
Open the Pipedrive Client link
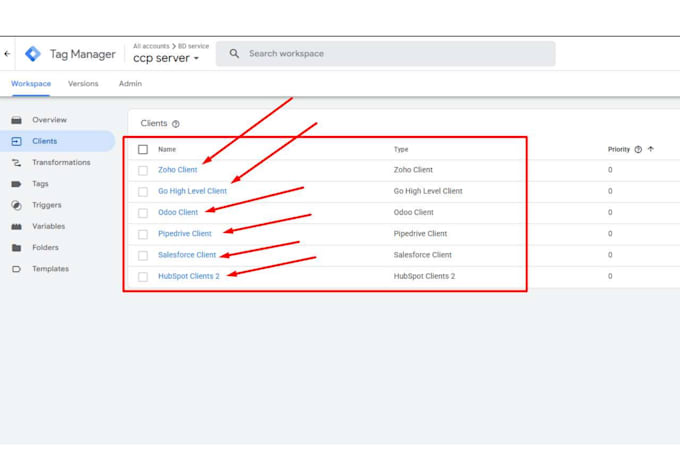coord(185,233)
